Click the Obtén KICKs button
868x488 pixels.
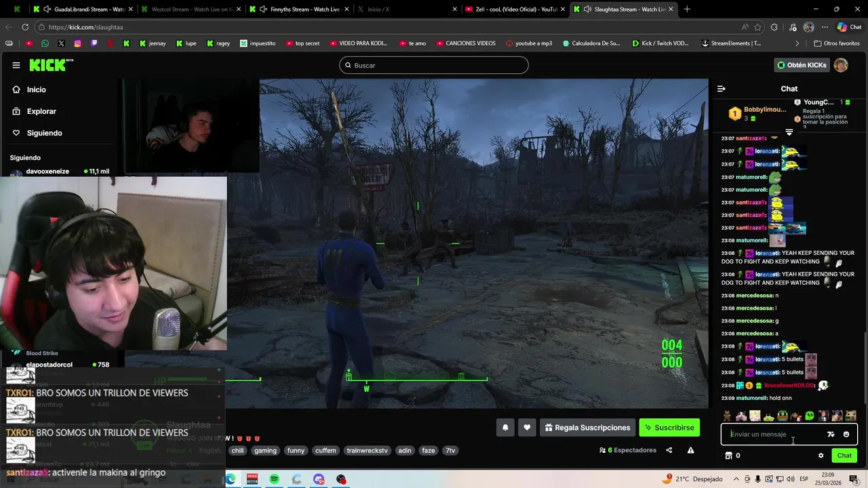[x=802, y=65]
